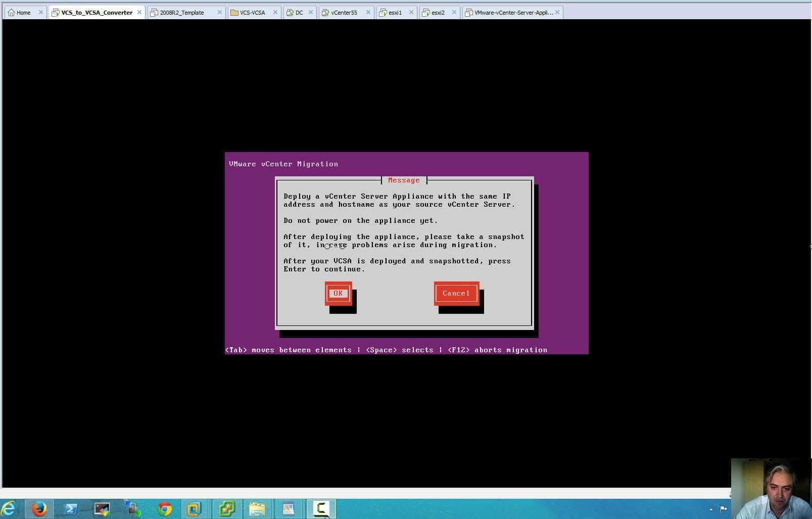The height and width of the screenshot is (519, 812).
Task: Open the VMware vSphere Client taskbar icon
Action: [x=227, y=509]
